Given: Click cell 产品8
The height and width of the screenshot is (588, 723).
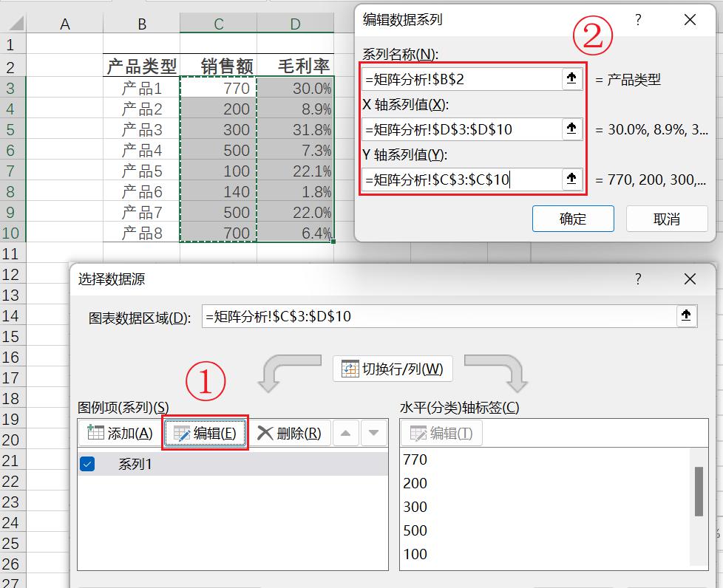Looking at the screenshot, I should pos(141,233).
